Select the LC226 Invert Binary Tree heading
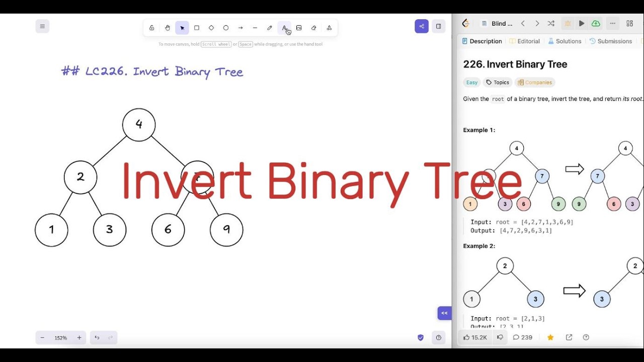Image resolution: width=644 pixels, height=362 pixels. click(152, 71)
